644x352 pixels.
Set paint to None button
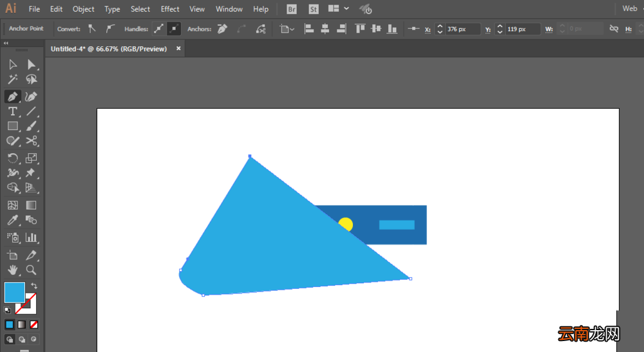pyautogui.click(x=33, y=324)
